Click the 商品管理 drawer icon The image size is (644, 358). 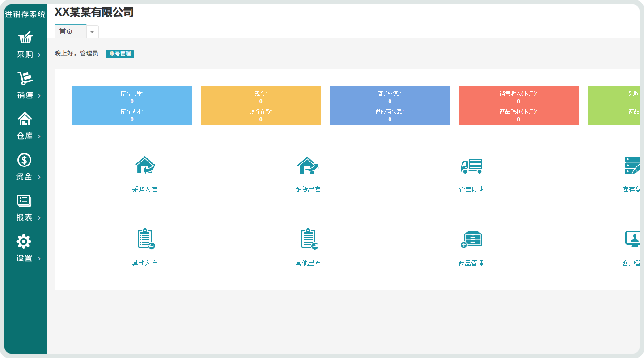[x=471, y=239]
